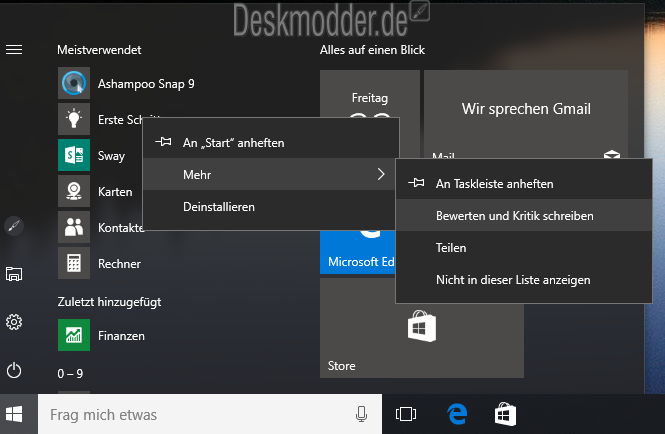Click the Finanzen chart icon
Screen dimensions: 665x434
point(74,335)
